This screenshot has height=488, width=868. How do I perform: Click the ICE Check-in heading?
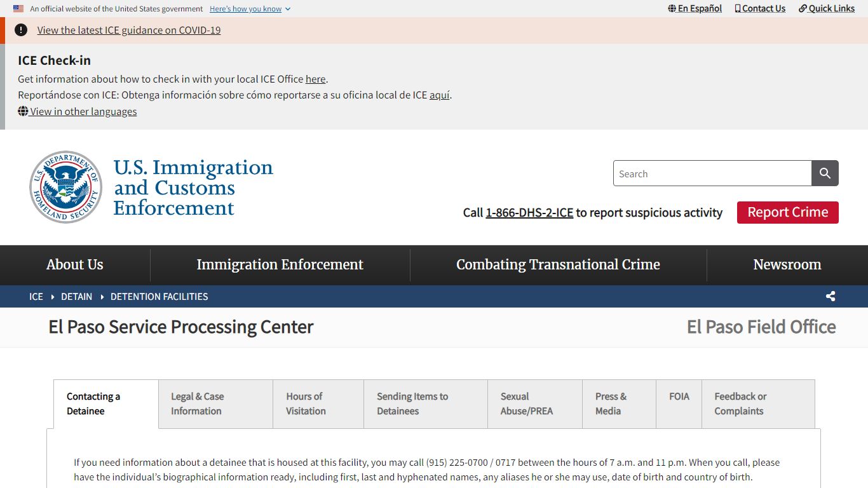54,60
